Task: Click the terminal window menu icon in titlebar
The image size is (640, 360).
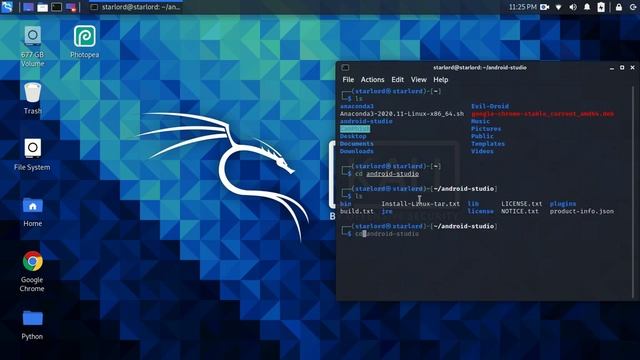Action: pyautogui.click(x=345, y=67)
